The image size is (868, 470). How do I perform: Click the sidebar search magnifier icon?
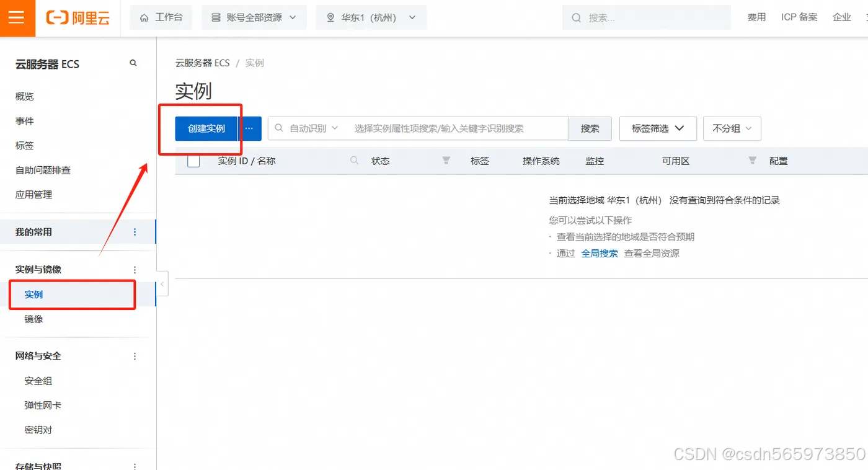point(133,63)
